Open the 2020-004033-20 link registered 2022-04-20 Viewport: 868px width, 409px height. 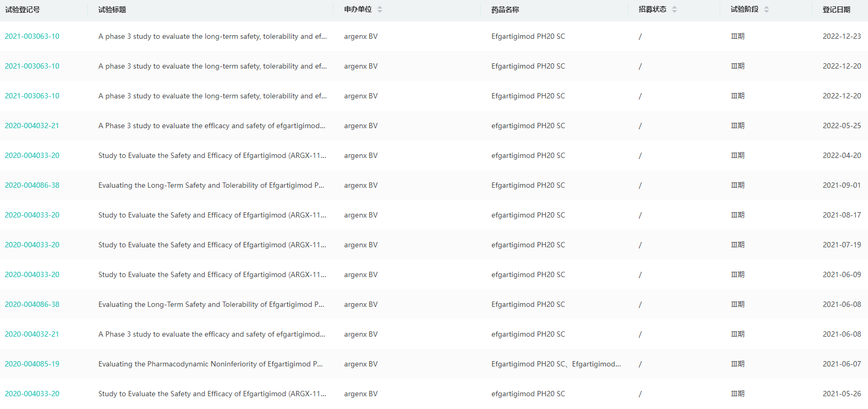[32, 155]
